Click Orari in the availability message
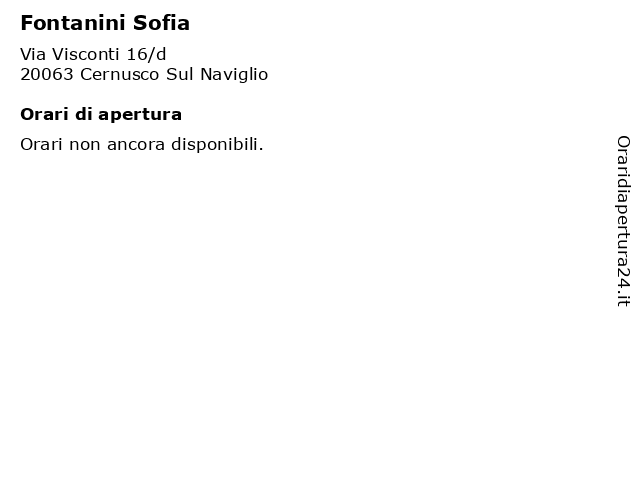The height and width of the screenshot is (480, 640). pos(41,144)
